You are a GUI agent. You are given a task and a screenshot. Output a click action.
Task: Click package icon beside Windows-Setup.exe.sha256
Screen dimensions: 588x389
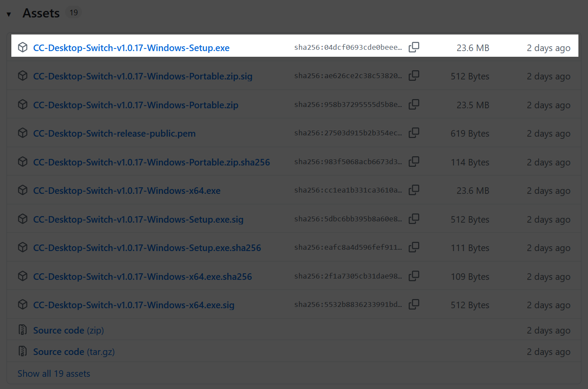[x=23, y=248]
